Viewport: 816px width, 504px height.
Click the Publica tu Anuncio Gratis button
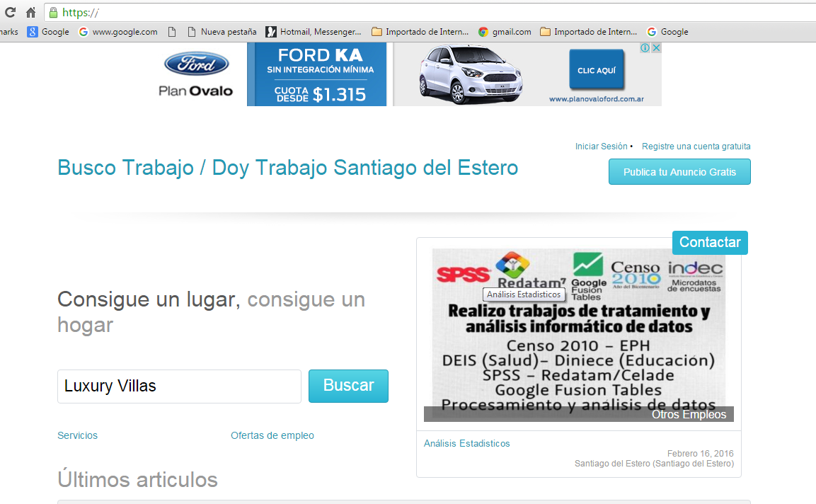[679, 171]
